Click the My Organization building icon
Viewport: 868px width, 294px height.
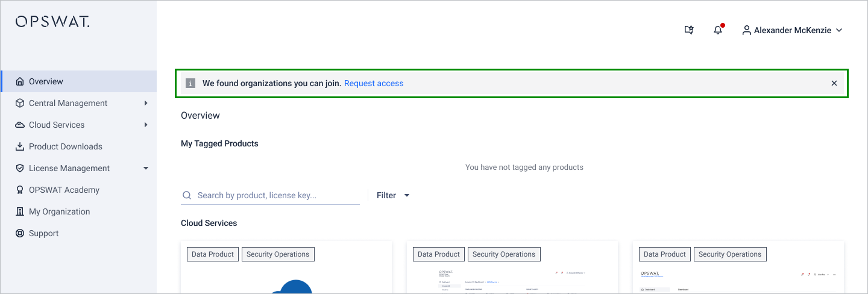coord(20,211)
